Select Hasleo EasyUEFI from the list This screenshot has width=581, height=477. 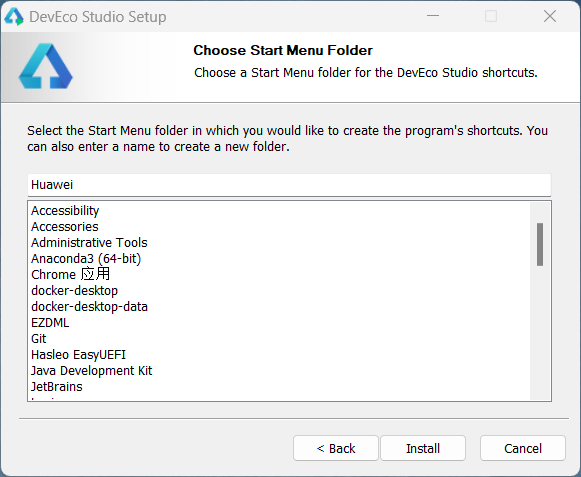point(79,354)
